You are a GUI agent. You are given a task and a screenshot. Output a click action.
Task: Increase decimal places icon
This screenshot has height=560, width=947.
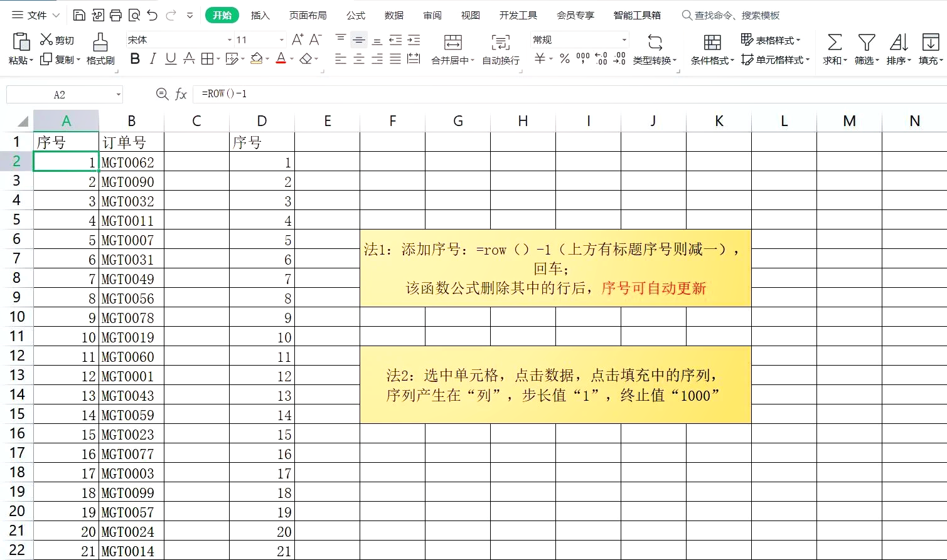[x=601, y=59]
